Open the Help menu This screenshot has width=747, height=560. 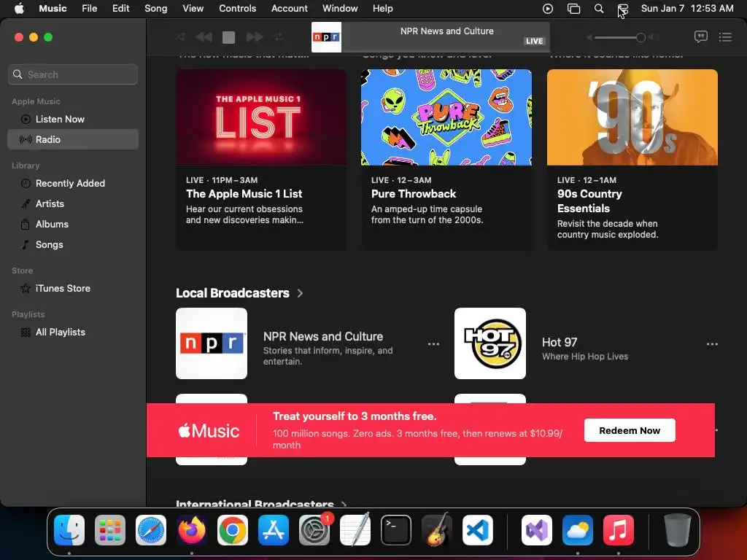click(x=382, y=9)
